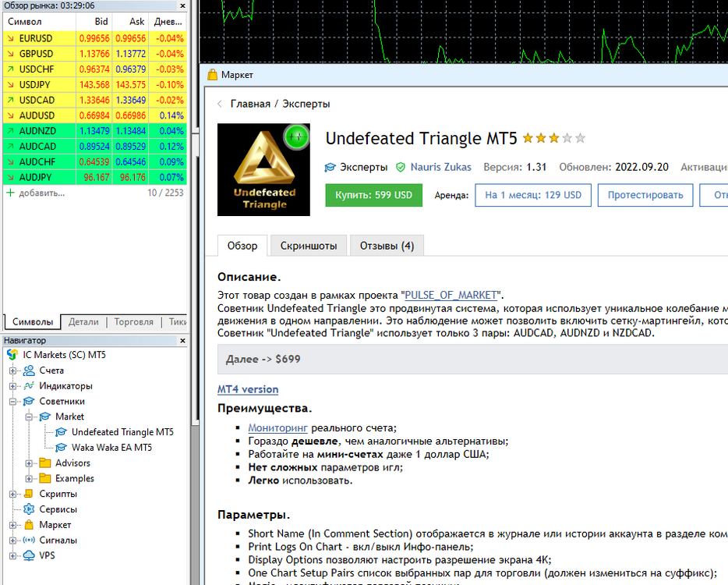728x585 pixels.
Task: Click icon beside Undefeated Triangle MT5 in Navigator
Action: 61,432
